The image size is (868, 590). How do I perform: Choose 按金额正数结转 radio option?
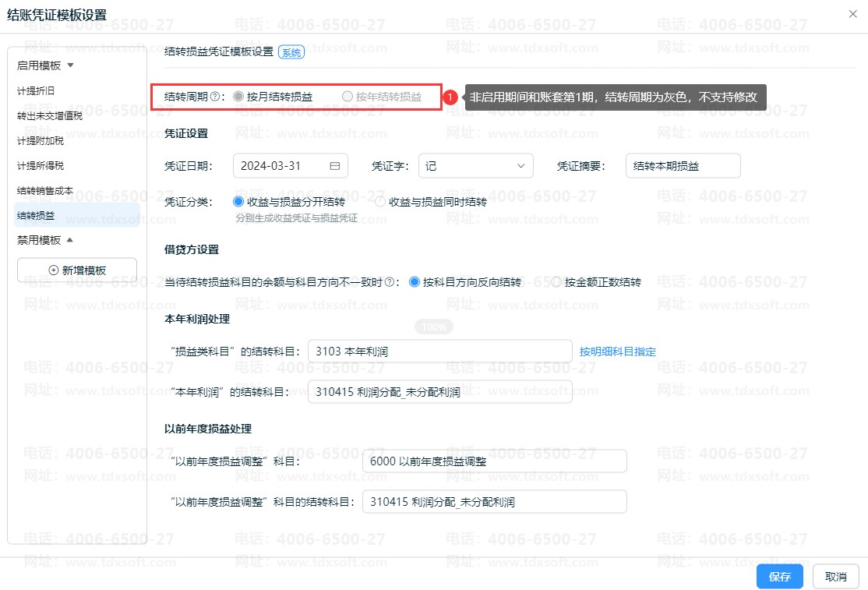coord(556,282)
